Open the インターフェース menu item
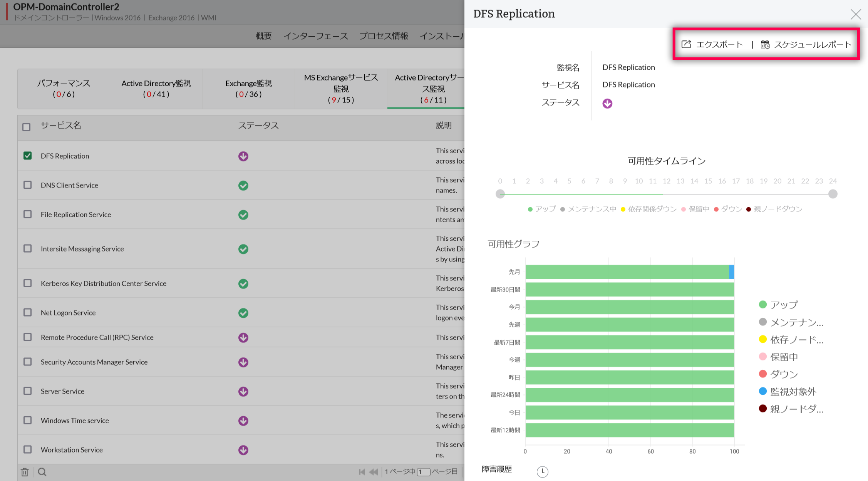This screenshot has width=868, height=481. 315,36
